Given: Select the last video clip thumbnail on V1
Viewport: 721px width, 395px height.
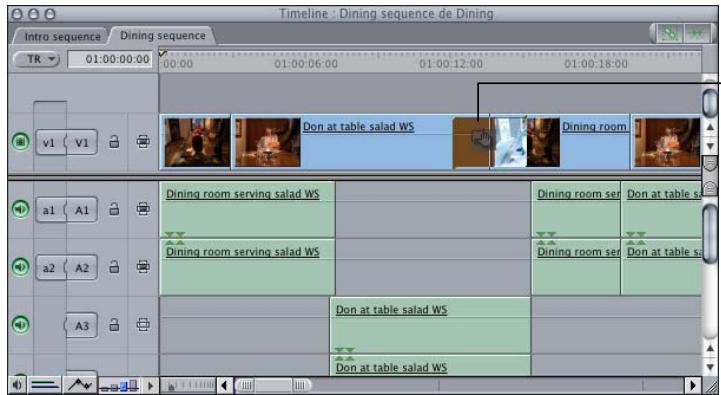Looking at the screenshot, I should [667, 142].
